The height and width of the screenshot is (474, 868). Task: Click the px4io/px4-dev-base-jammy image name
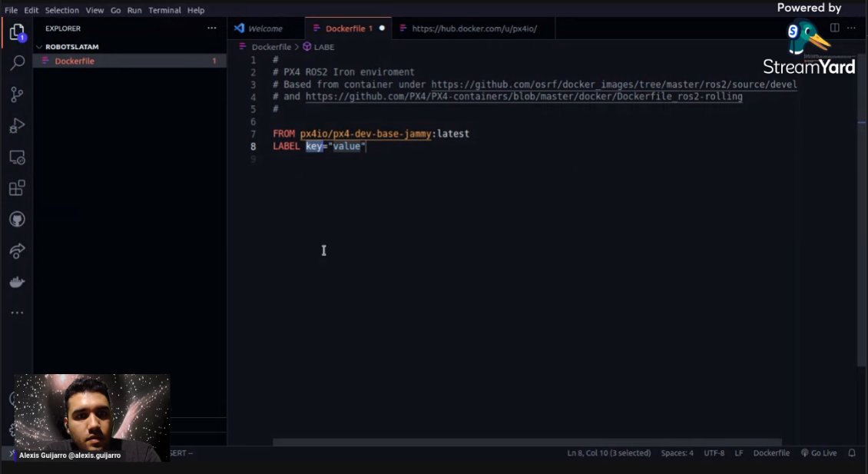click(366, 134)
